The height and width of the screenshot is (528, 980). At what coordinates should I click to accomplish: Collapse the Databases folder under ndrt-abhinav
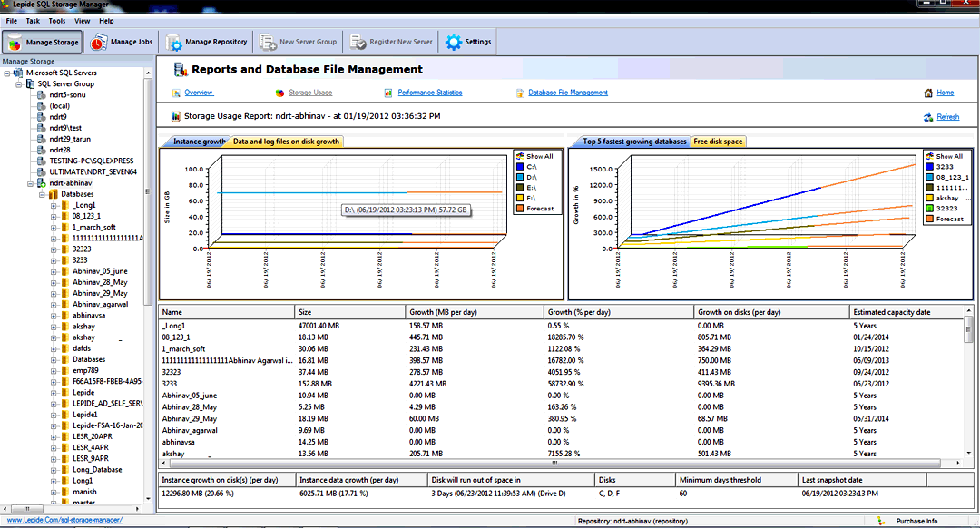[x=42, y=194]
